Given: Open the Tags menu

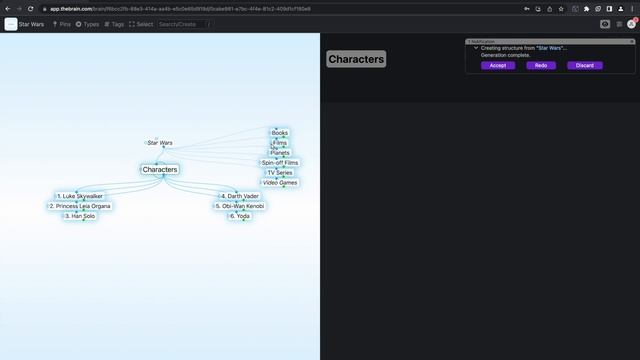Looking at the screenshot, I should pos(114,24).
